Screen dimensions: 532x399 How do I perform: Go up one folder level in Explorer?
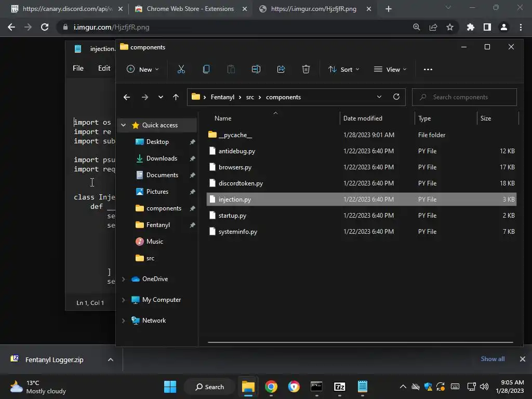tap(176, 97)
